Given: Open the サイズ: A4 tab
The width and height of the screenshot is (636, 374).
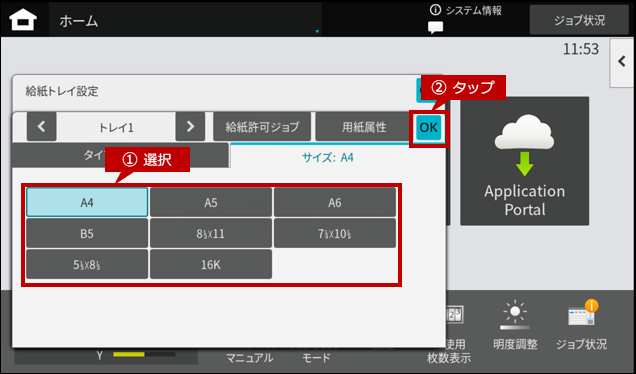Looking at the screenshot, I should coord(328,157).
